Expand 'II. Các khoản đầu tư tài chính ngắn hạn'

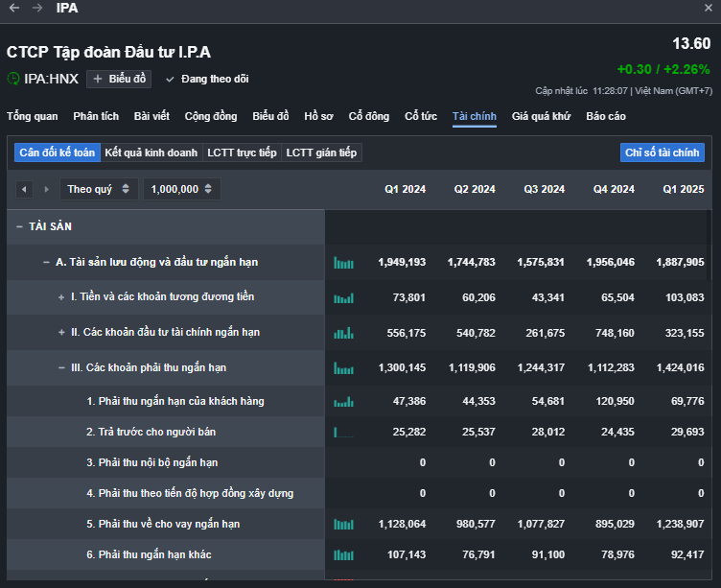(x=61, y=332)
